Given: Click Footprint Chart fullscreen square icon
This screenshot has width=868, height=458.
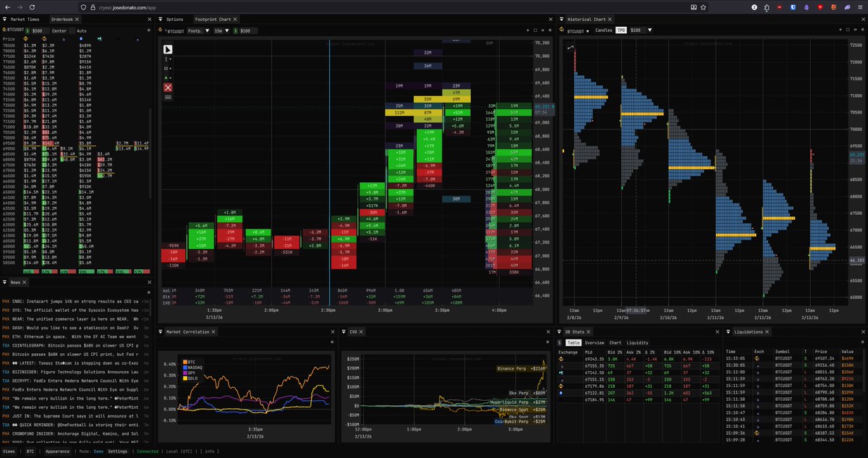Looking at the screenshot, I should click(x=535, y=30).
